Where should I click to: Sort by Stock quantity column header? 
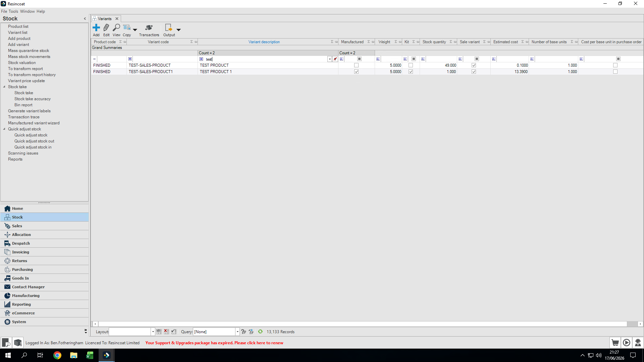point(434,42)
